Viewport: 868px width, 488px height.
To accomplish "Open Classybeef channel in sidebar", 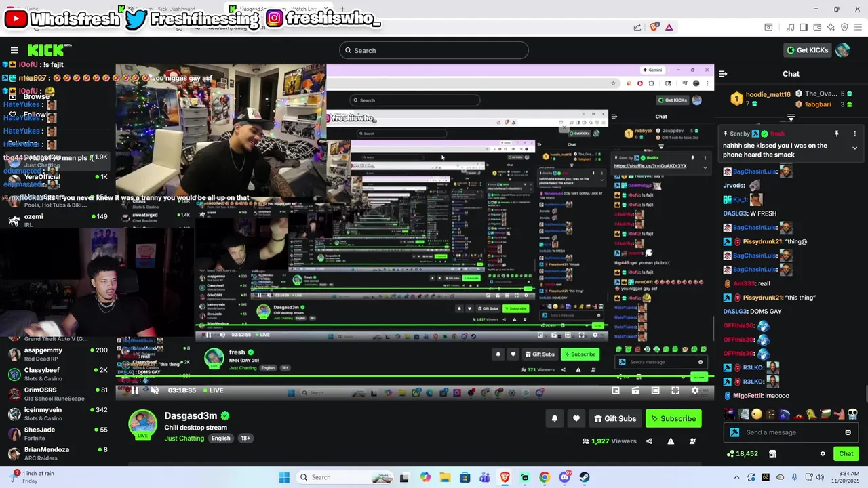I will point(56,374).
